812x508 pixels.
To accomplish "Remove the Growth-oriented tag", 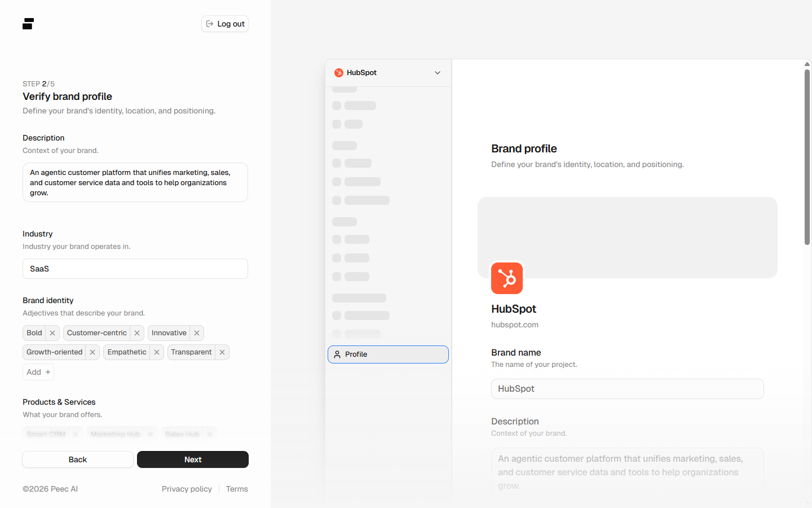I will click(x=92, y=352).
